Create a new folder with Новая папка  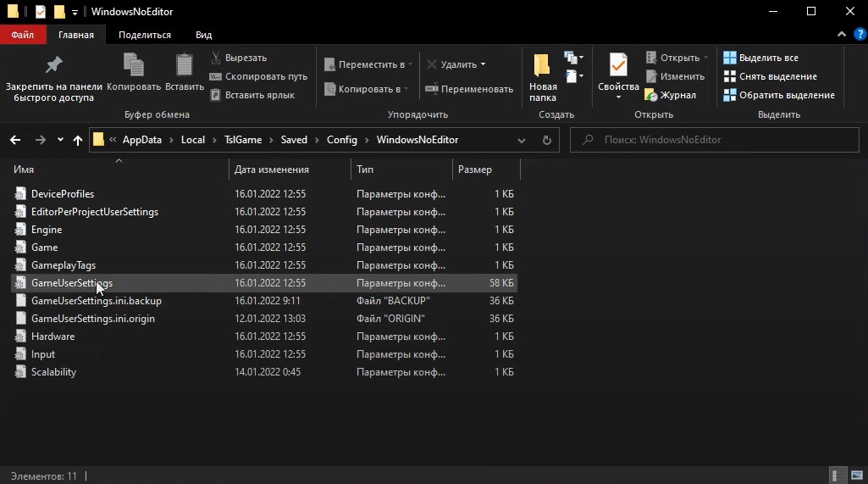(x=542, y=76)
